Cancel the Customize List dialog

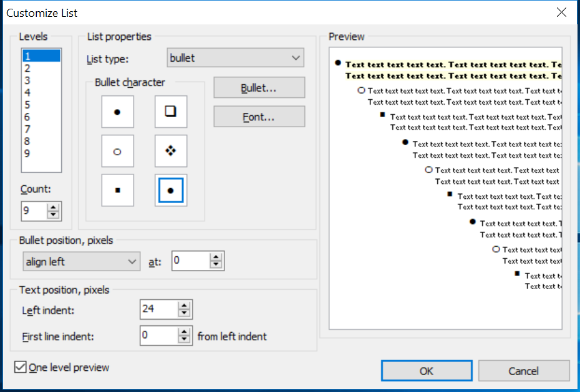pos(523,371)
